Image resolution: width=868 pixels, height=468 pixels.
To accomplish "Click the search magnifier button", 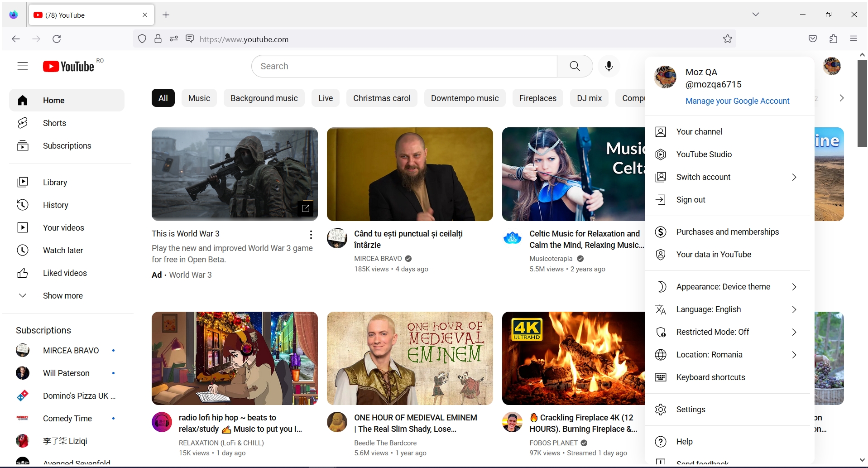I will click(574, 66).
